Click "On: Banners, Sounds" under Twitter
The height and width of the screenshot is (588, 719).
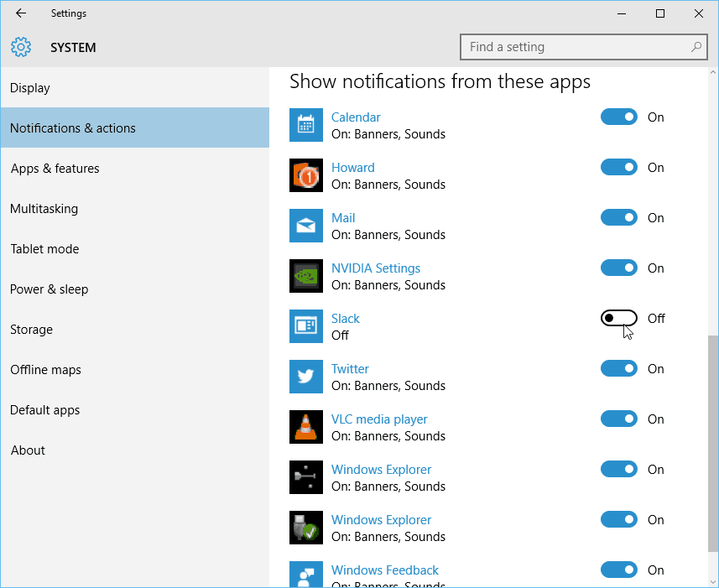388,386
